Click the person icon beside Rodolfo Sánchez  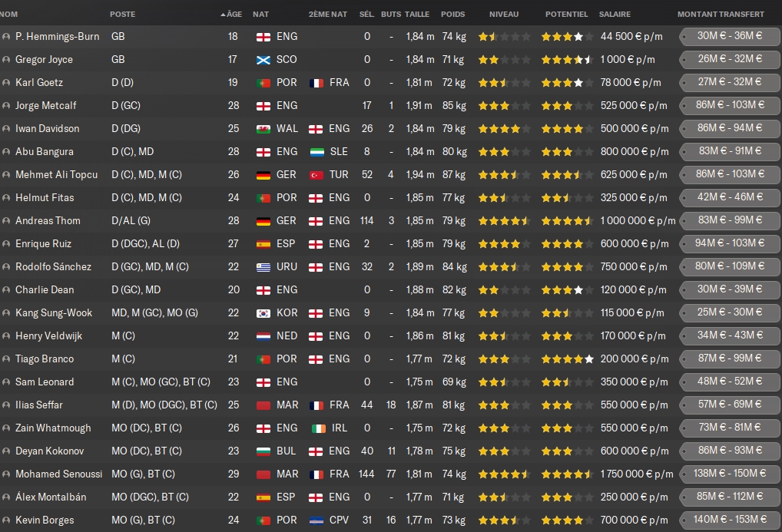click(x=6, y=266)
